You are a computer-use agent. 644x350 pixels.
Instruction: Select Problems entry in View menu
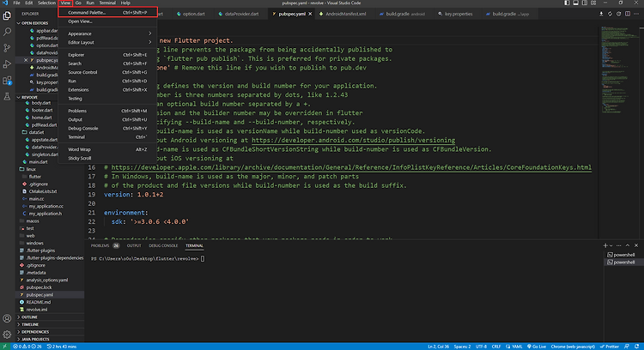coord(107,111)
